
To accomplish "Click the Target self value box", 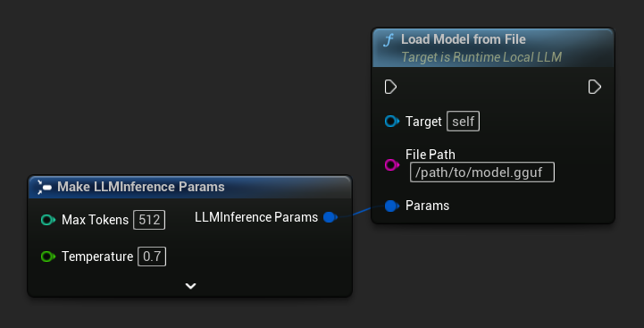I will click(463, 122).
